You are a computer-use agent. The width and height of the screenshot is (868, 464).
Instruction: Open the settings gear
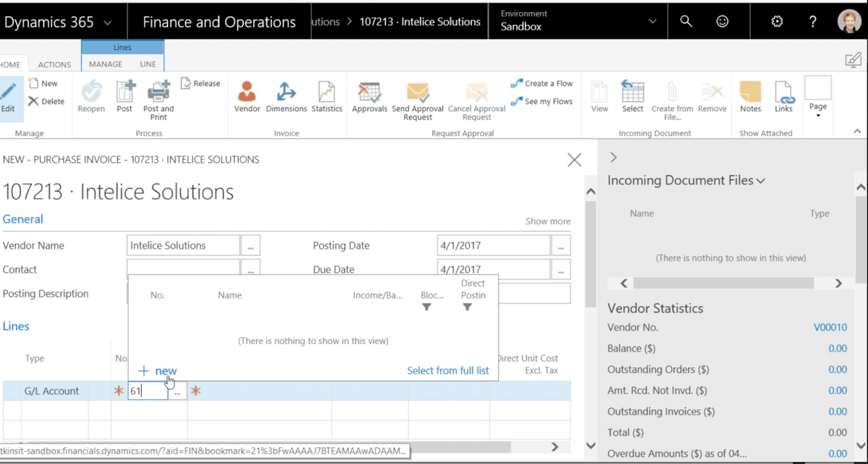point(777,21)
